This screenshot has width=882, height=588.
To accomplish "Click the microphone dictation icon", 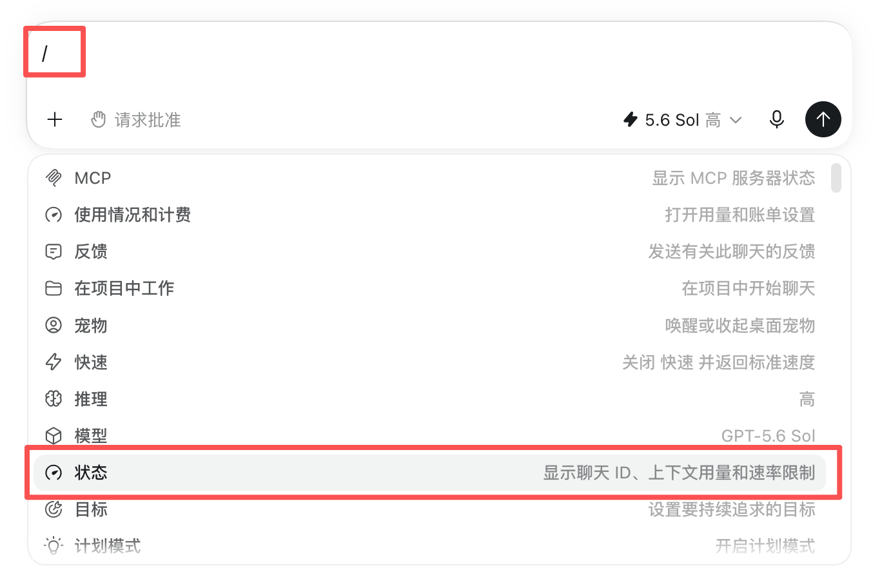I will pos(777,119).
